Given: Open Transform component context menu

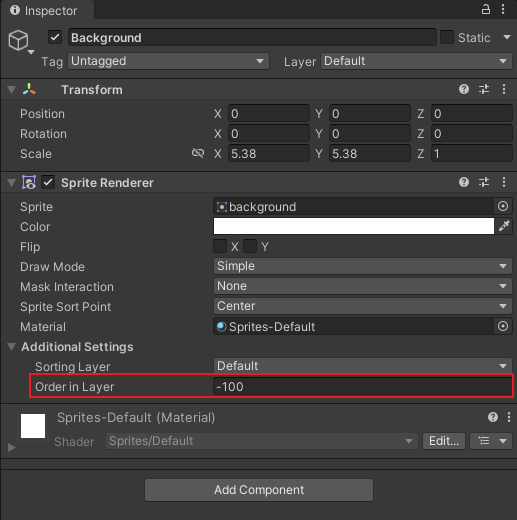Looking at the screenshot, I should (504, 89).
